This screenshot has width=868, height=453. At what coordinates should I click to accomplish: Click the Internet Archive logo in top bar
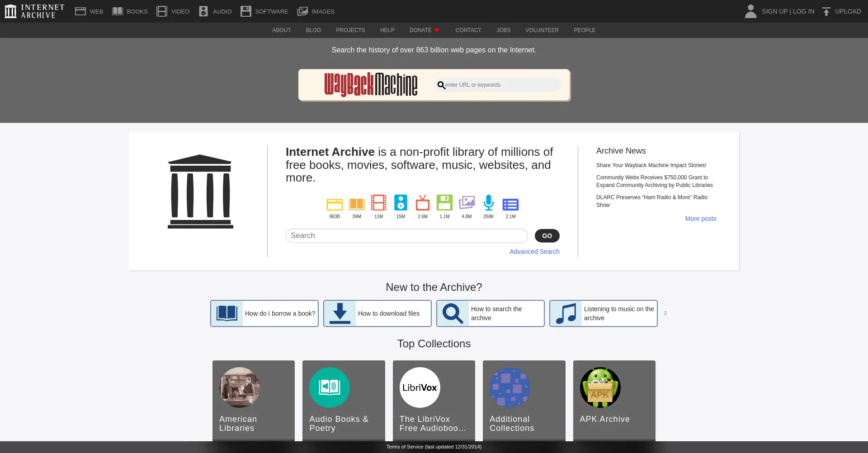tap(34, 11)
